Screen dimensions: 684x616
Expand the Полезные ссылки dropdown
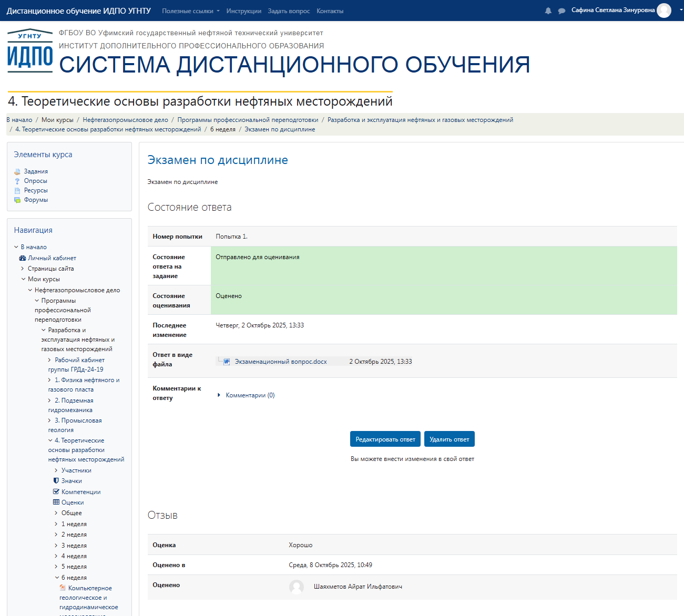(190, 10)
